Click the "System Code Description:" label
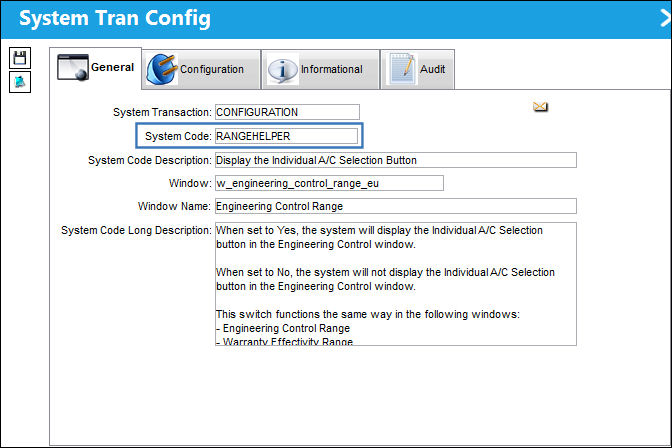The height and width of the screenshot is (448, 672). (x=150, y=160)
